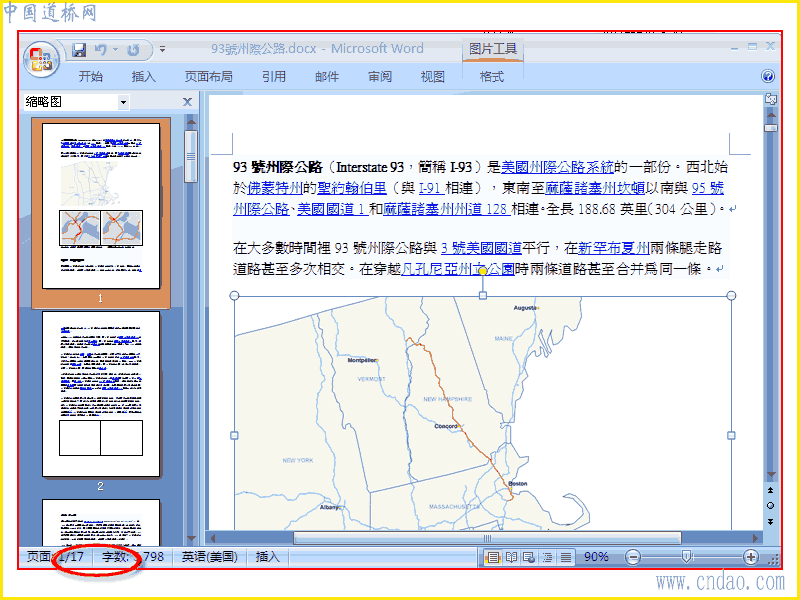Image resolution: width=800 pixels, height=600 pixels.
Task: Click the zoom out minus button
Action: click(x=633, y=557)
